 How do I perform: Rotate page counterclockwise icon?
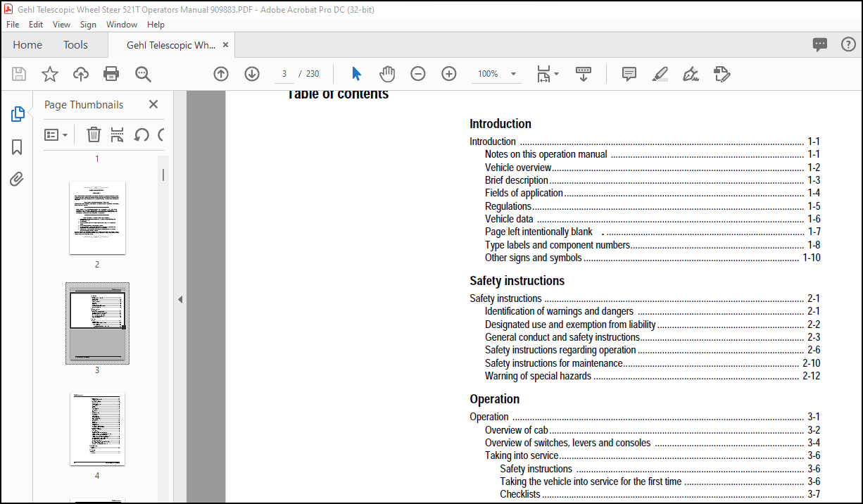point(141,134)
